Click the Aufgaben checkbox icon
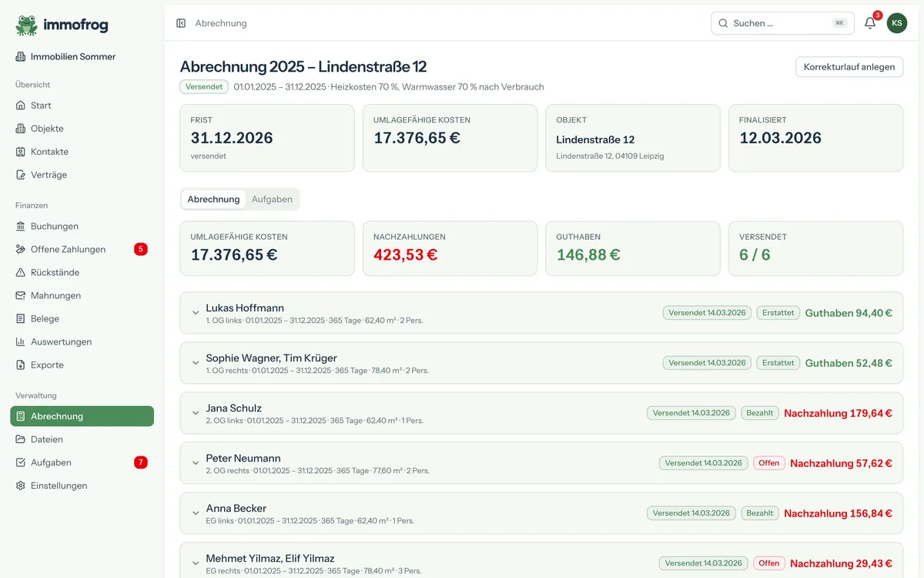 [x=21, y=462]
